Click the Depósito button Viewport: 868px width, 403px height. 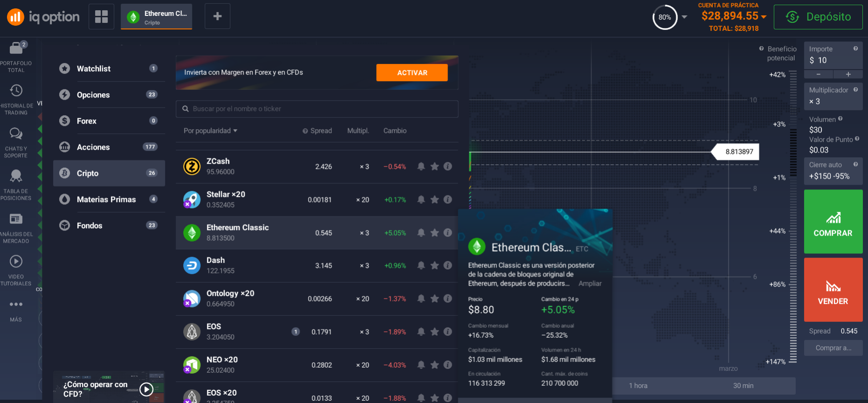818,17
